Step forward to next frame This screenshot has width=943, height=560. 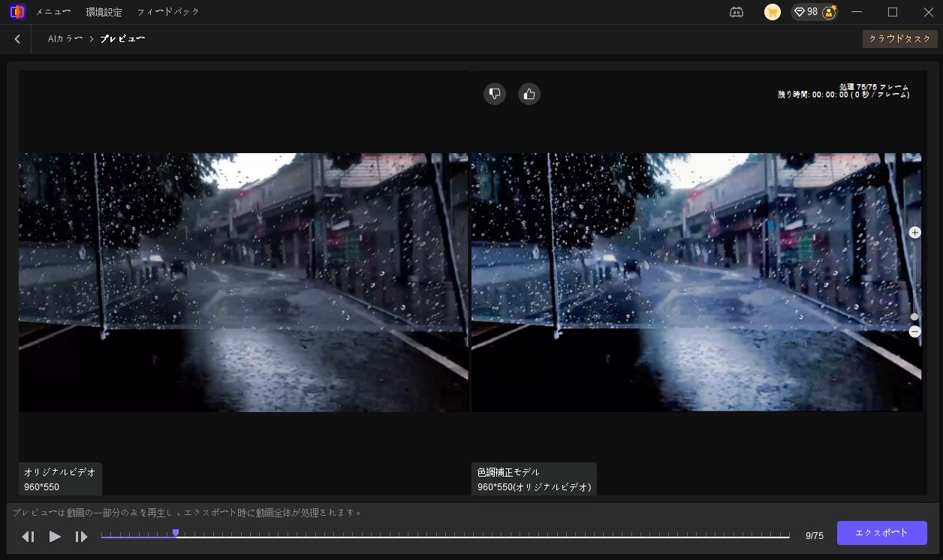(x=81, y=536)
